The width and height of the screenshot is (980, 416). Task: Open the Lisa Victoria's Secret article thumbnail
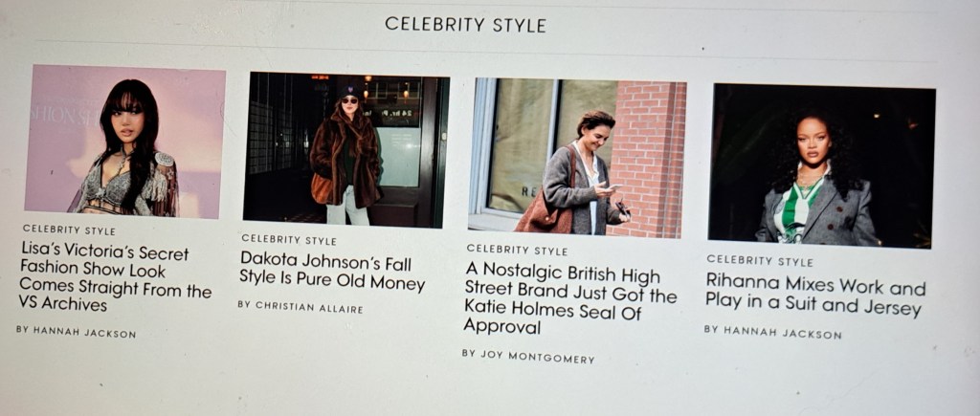(x=124, y=142)
